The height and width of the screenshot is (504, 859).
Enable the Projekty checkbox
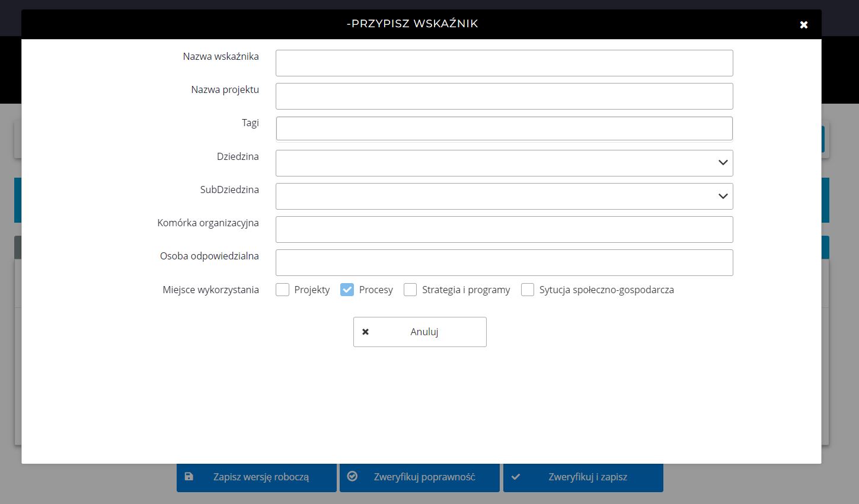283,290
